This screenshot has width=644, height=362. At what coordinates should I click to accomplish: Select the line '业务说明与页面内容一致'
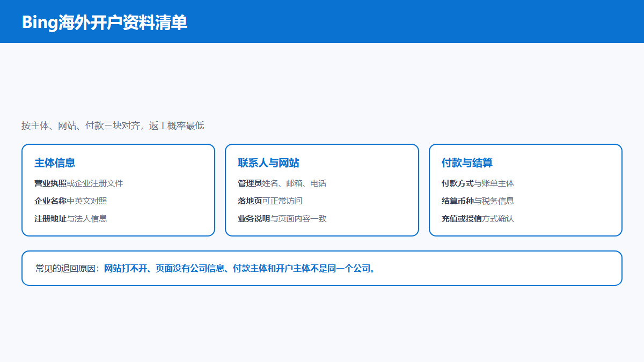[x=282, y=219]
